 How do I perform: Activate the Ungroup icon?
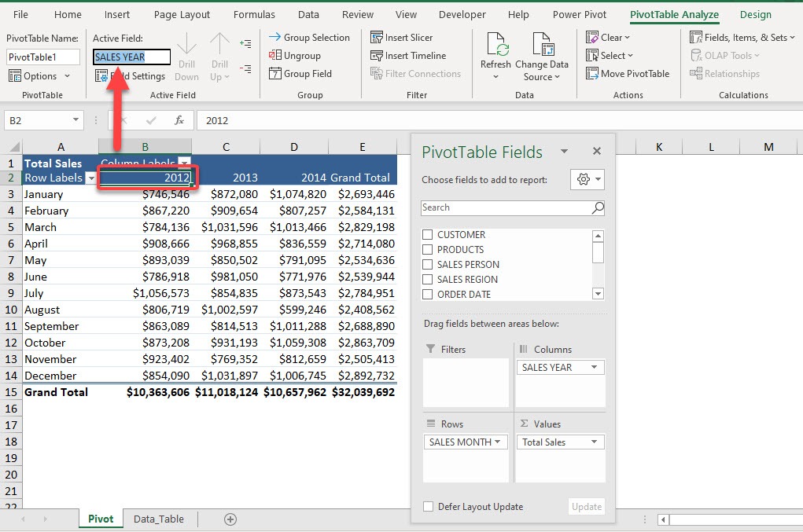(x=278, y=55)
